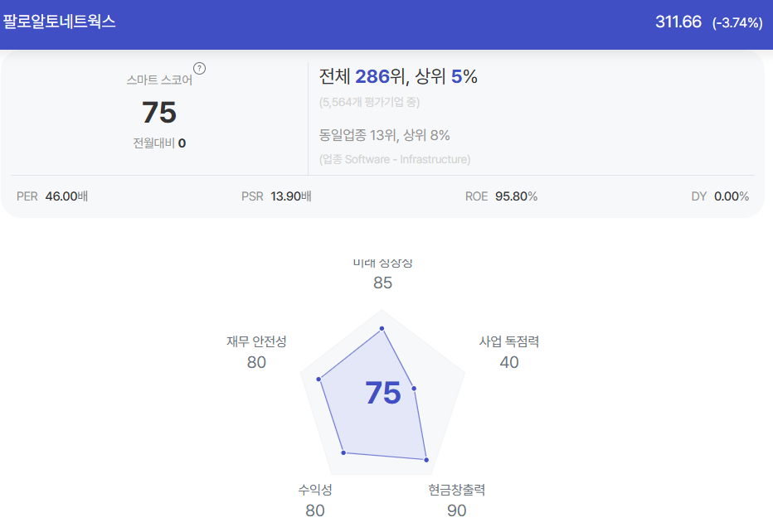Click the 전월대비 0 monthly change text
The height and width of the screenshot is (532, 773).
click(159, 143)
